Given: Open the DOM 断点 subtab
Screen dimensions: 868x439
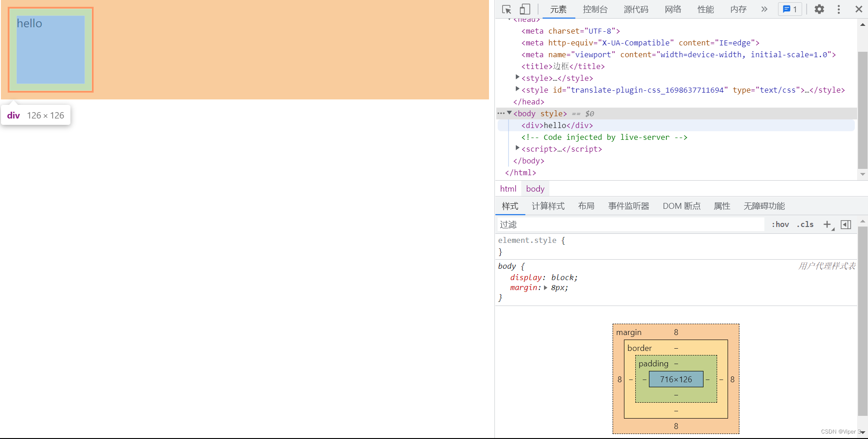Looking at the screenshot, I should click(682, 206).
